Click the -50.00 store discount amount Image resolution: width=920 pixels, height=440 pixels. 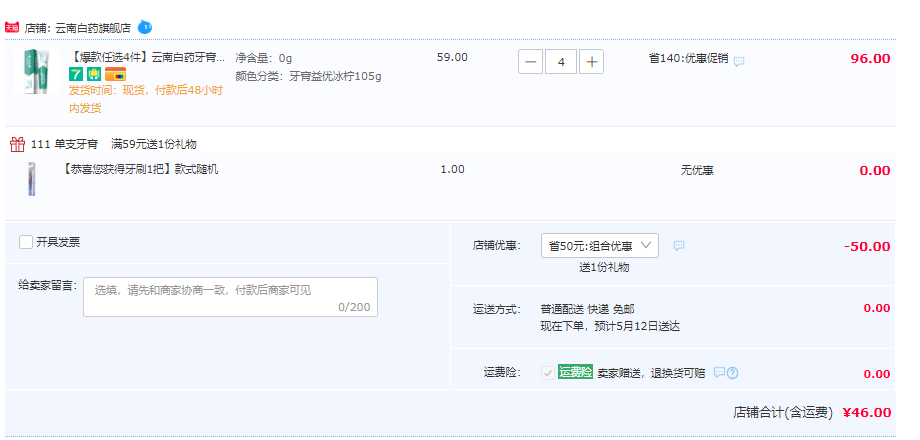point(867,246)
